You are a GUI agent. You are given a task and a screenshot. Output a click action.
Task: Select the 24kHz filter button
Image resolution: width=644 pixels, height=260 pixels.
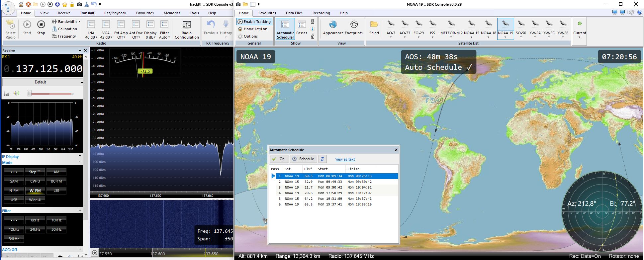(35, 229)
